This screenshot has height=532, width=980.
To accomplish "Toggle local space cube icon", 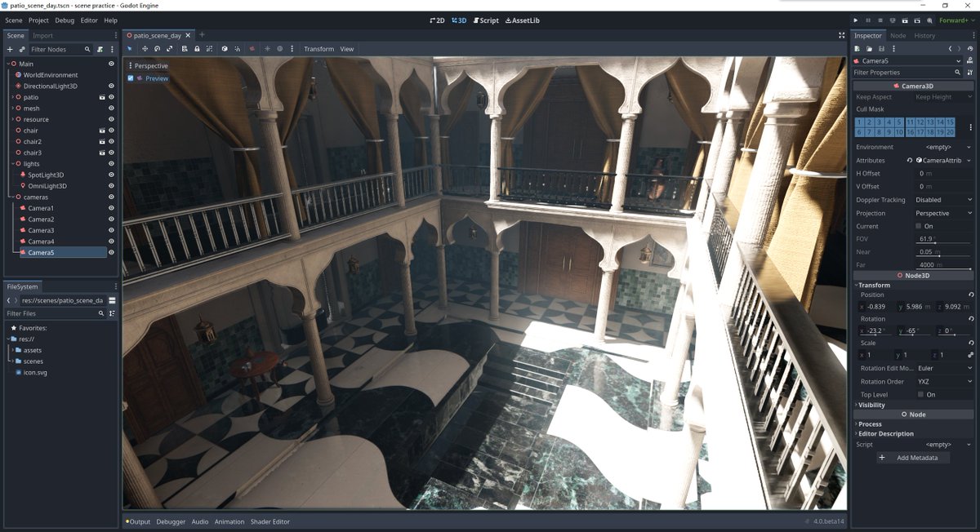I will point(225,49).
